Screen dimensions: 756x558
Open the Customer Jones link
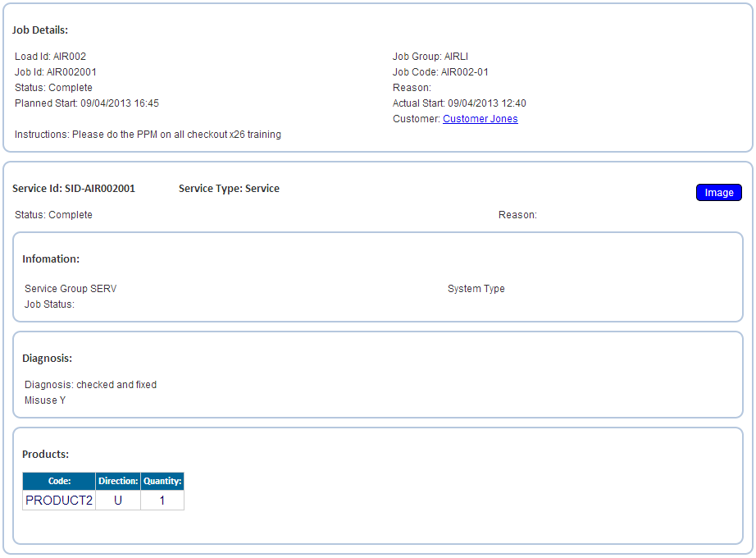point(480,119)
